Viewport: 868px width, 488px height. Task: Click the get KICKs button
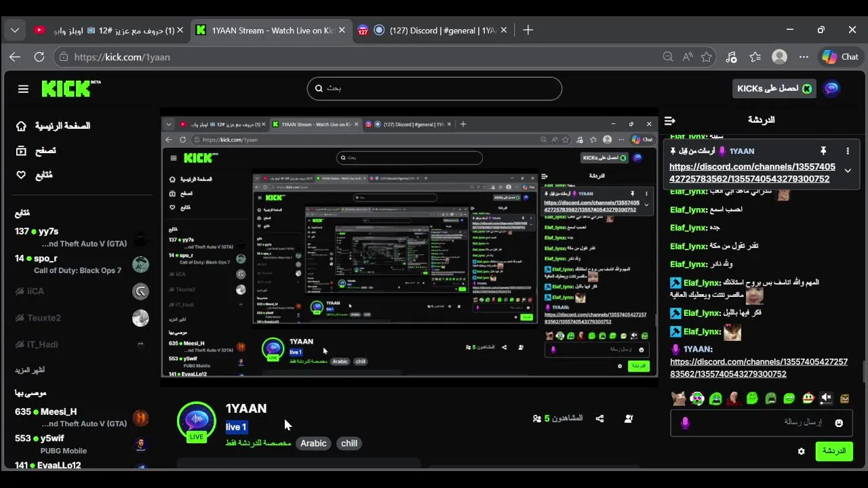tap(774, 88)
